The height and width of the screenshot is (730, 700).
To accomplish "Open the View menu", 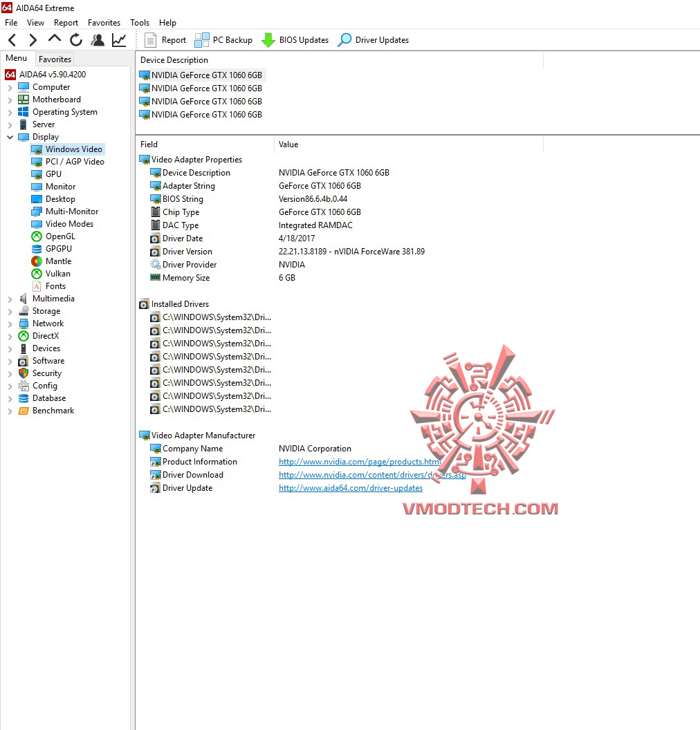I will pos(35,23).
